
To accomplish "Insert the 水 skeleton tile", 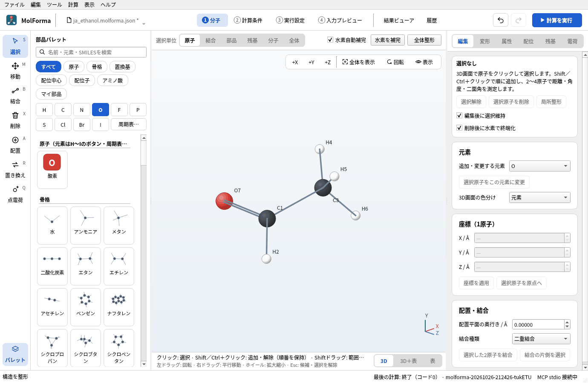I will [52, 225].
